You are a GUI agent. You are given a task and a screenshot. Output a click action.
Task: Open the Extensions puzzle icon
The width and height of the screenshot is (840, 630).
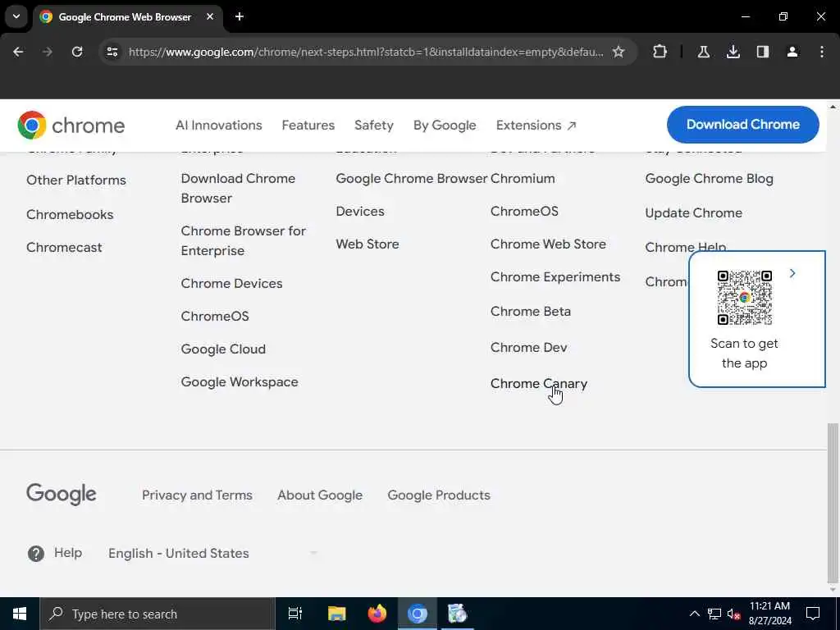(x=660, y=52)
